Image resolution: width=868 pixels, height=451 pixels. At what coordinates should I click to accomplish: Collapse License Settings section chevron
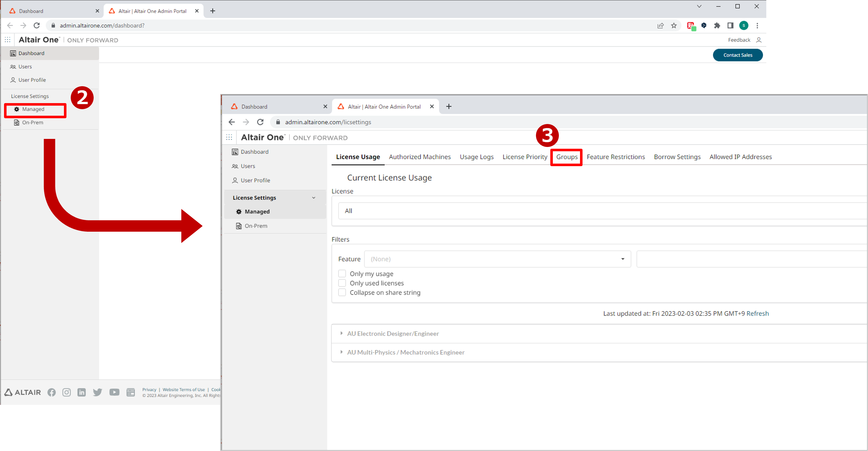pos(314,198)
